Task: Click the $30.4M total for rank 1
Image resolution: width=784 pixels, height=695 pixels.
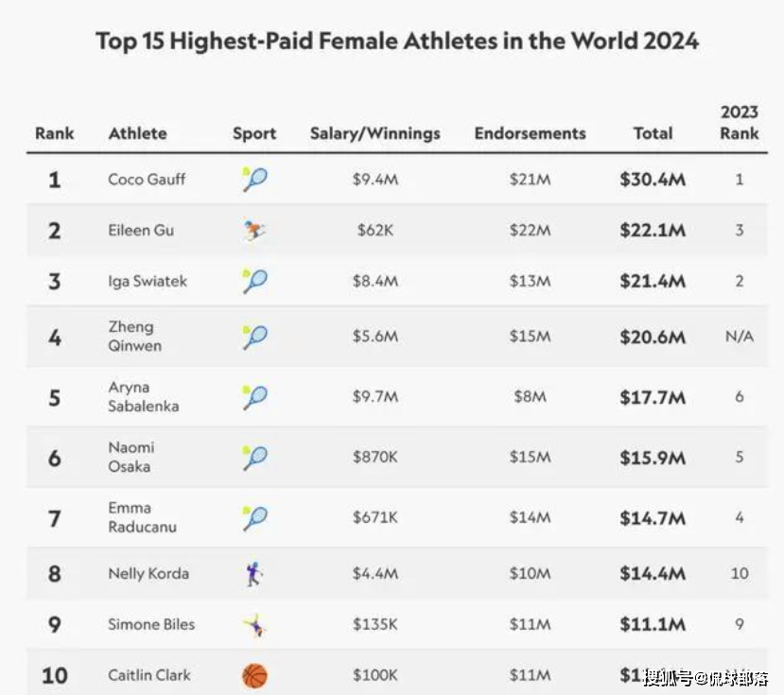Action: (x=652, y=179)
